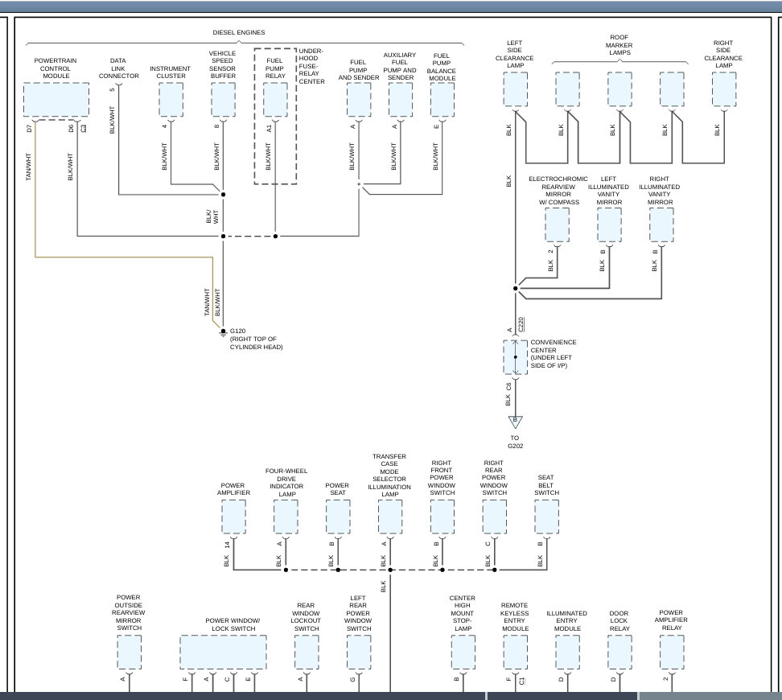The image size is (782, 700).
Task: Click 'CENTER HIGH MOUNT STOP-LAMP' label
Action: tap(463, 613)
